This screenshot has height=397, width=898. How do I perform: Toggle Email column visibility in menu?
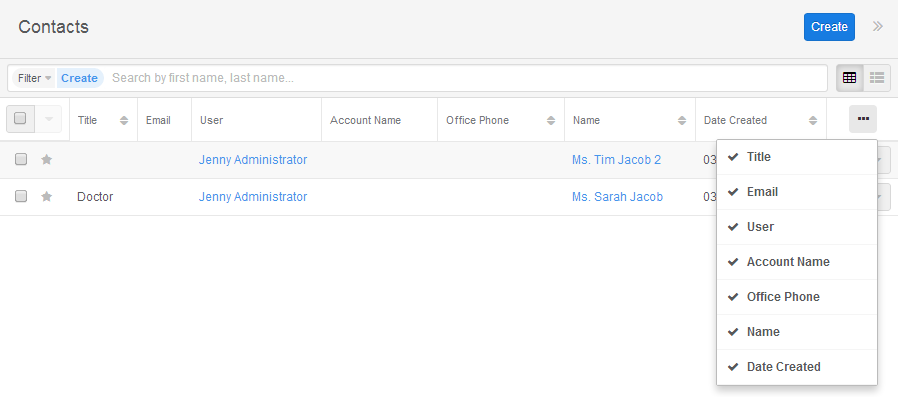[x=797, y=192]
